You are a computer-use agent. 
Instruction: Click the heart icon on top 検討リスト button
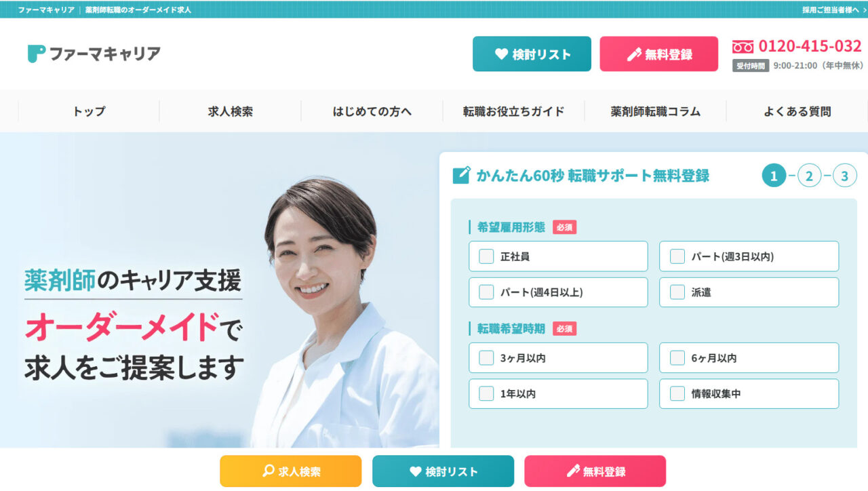click(501, 54)
